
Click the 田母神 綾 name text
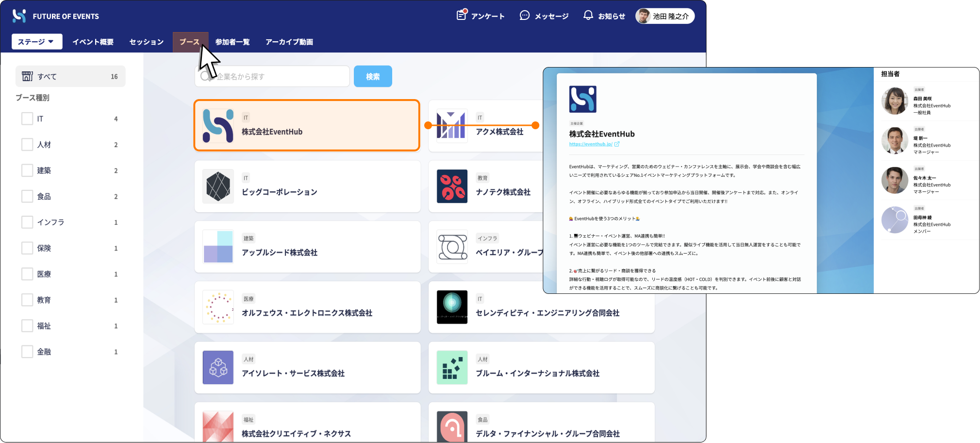pos(922,218)
